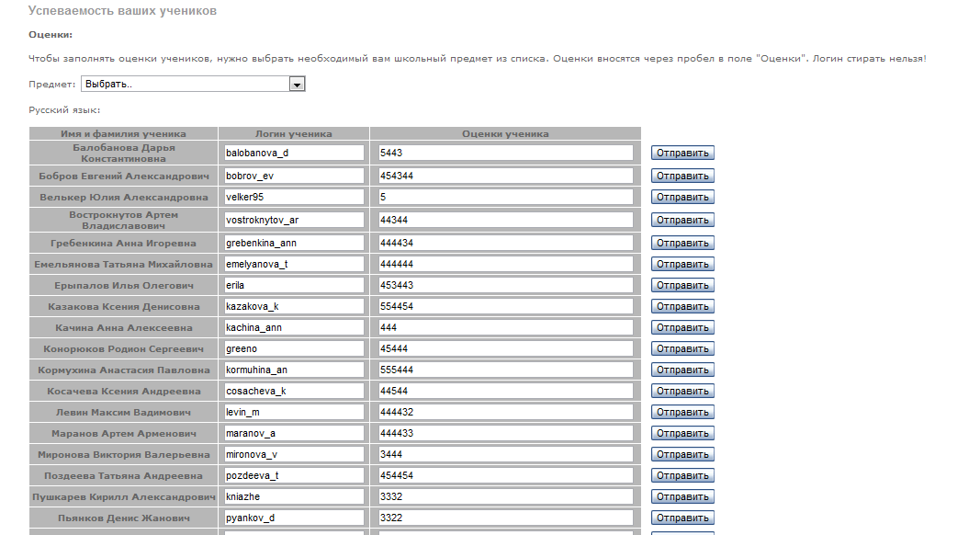Screen dimensions: 980x535
Task: Focus the login field greeno
Action: coord(293,348)
